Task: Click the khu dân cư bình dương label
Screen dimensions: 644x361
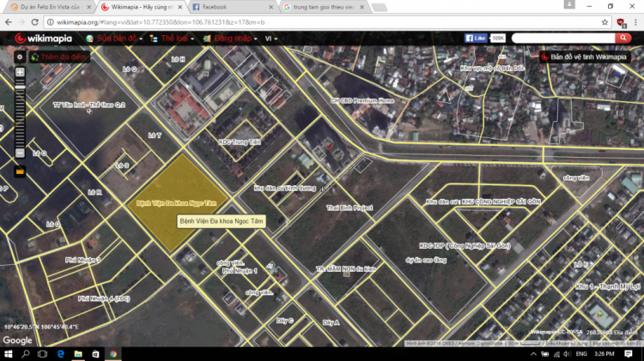Action: (285, 189)
